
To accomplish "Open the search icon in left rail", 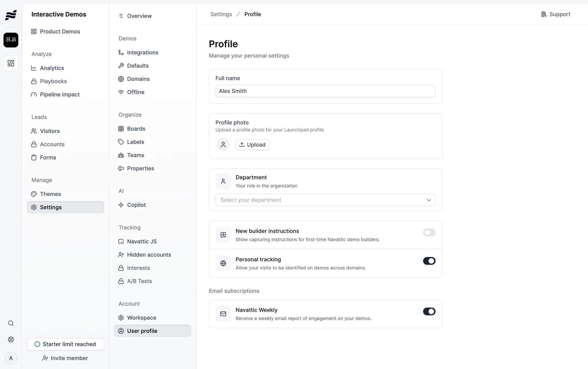I will (x=11, y=323).
